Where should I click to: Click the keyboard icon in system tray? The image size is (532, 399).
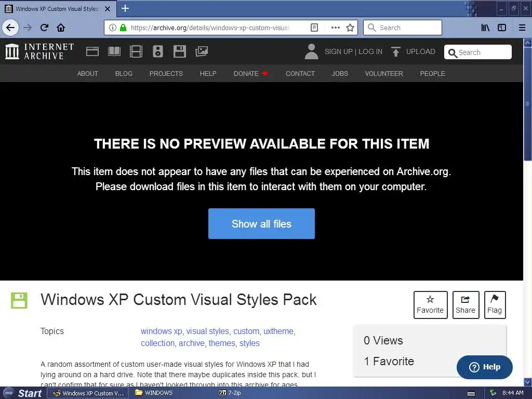[471, 393]
